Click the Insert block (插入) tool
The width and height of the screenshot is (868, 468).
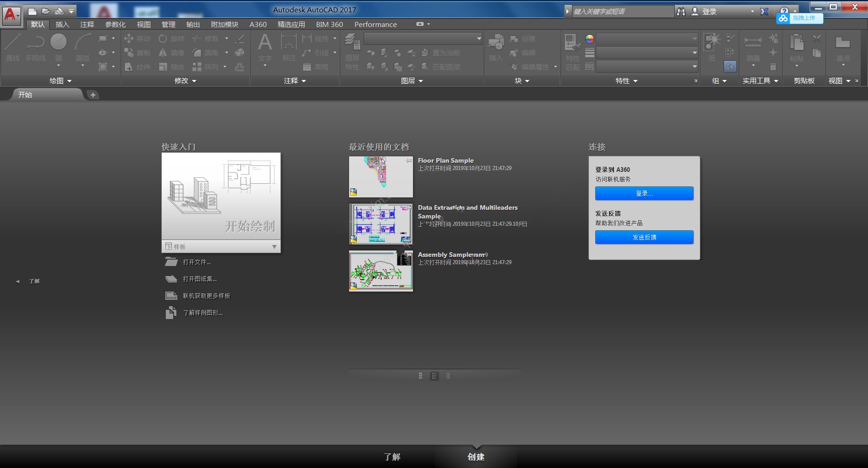point(496,48)
